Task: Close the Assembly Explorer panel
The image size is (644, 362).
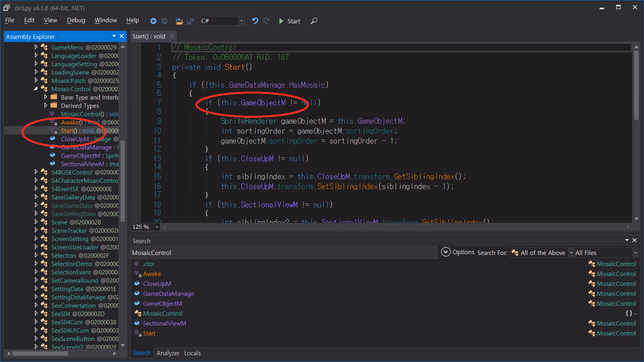Action: click(122, 36)
